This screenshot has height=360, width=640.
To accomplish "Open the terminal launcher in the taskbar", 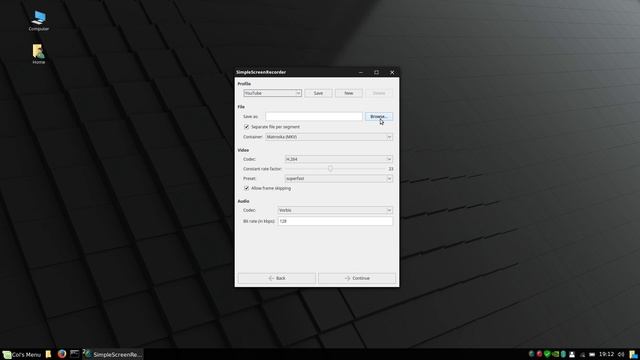I will (x=74, y=354).
